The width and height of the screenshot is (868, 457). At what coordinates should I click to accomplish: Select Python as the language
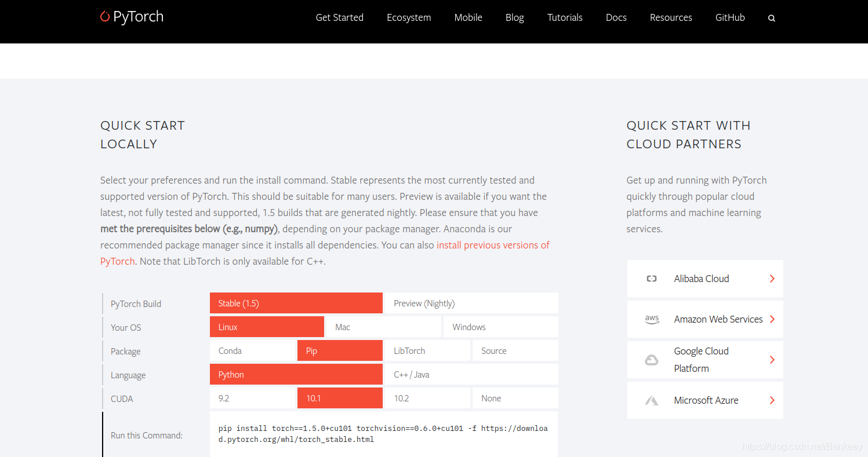[296, 374]
